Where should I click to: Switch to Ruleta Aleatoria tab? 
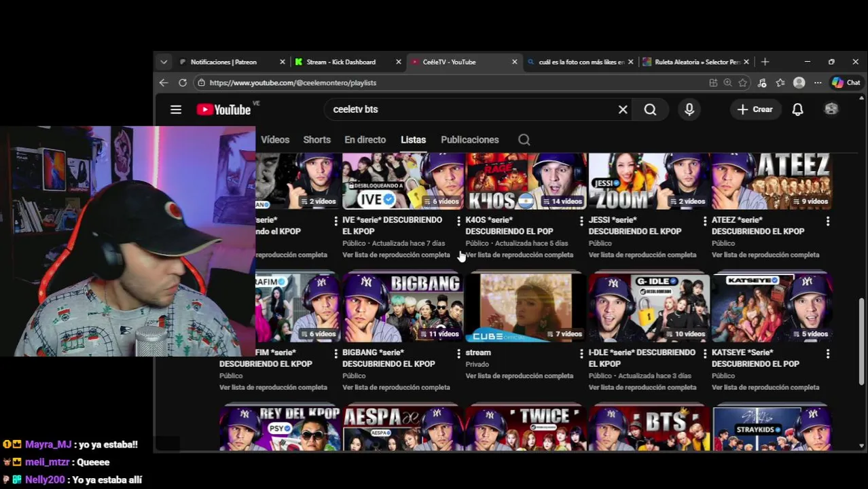(x=698, y=62)
